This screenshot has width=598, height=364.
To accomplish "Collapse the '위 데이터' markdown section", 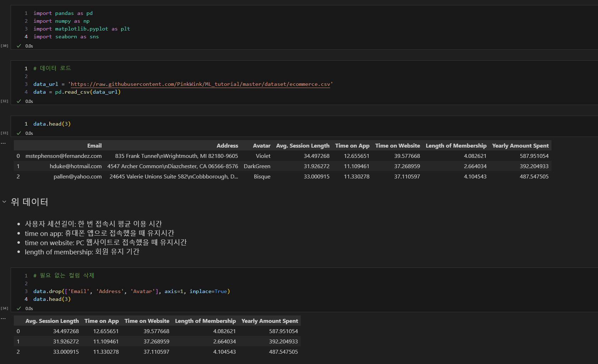I will tap(4, 202).
